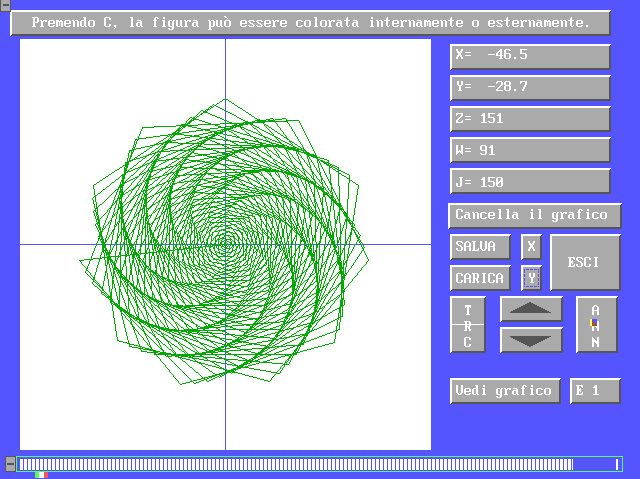Screen dimensions: 640x479
Task: Click the J= 150 parameter field
Action: [530, 181]
